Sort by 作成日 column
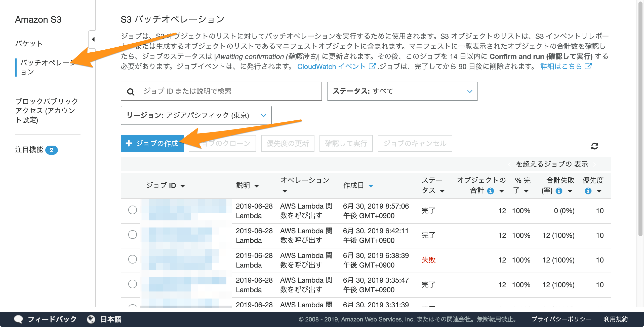Viewport: 644px width, 327px height. [358, 186]
